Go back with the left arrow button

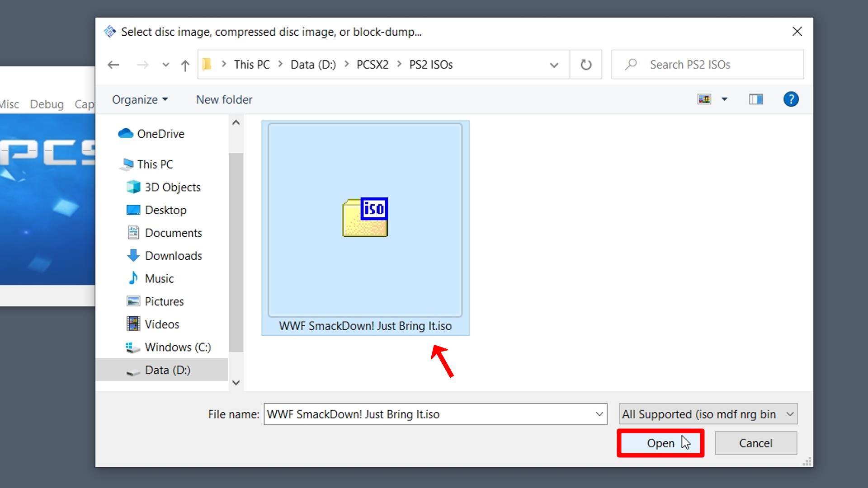[x=113, y=65]
